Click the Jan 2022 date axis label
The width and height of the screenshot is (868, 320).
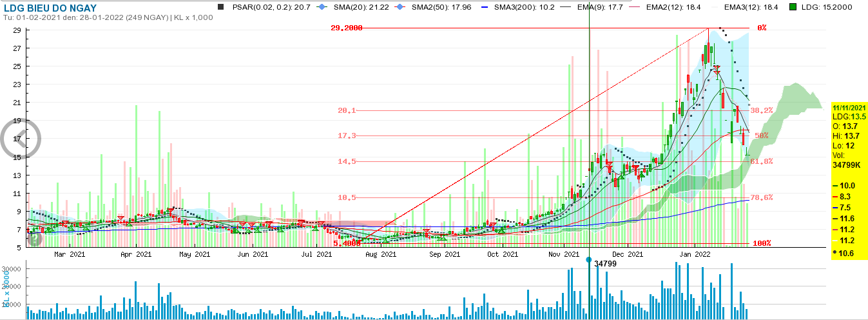[x=695, y=254]
